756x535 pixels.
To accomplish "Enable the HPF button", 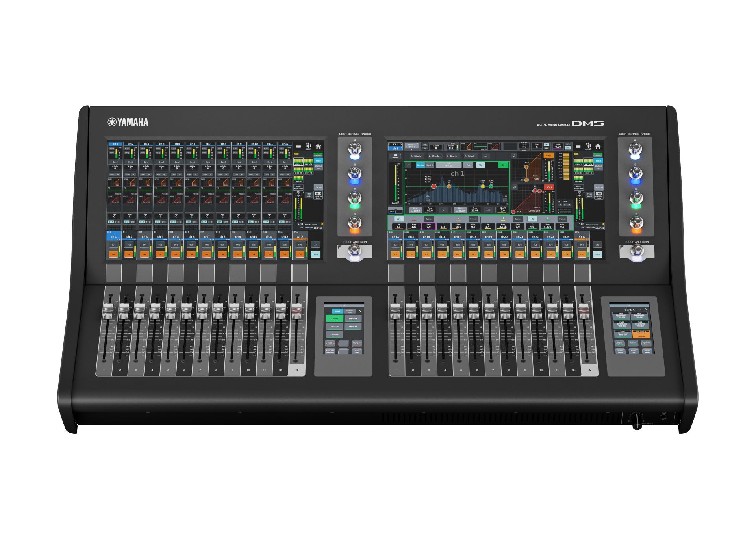I will [x=443, y=210].
